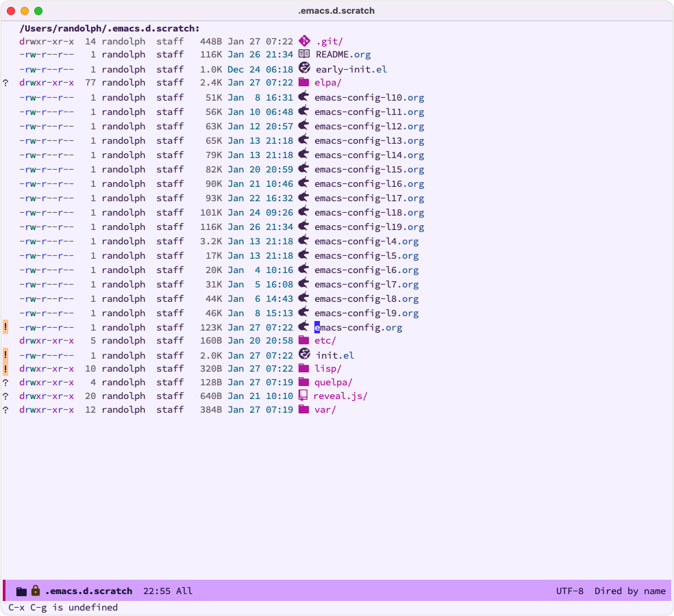Open emacs-config-l4.org

[366, 242]
